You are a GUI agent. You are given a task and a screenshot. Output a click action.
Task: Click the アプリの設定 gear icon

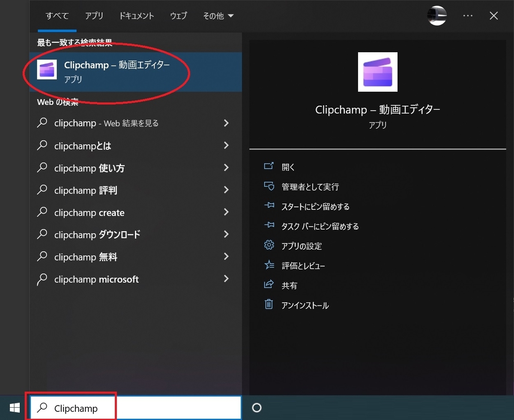click(x=269, y=246)
